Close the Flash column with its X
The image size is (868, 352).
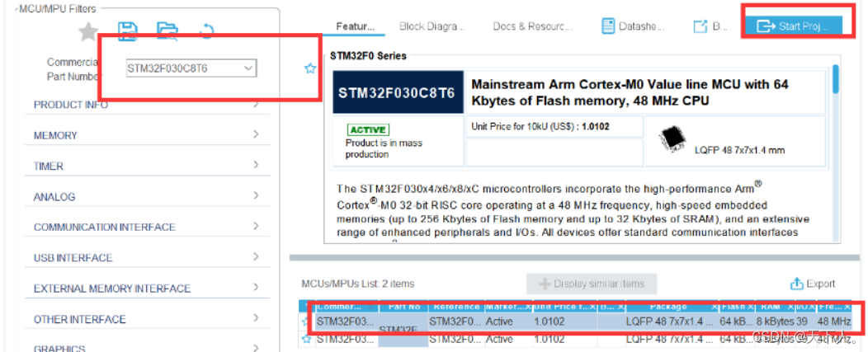coord(751,307)
